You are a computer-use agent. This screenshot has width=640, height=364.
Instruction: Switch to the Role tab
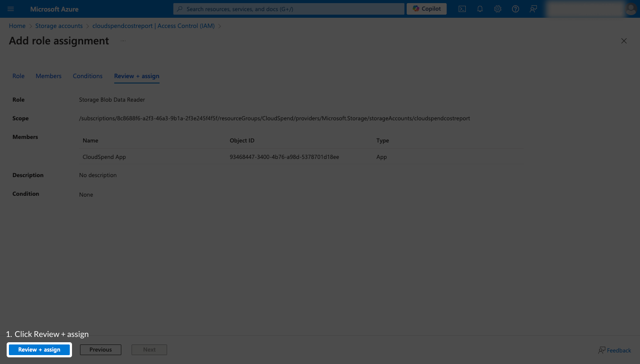tap(18, 76)
